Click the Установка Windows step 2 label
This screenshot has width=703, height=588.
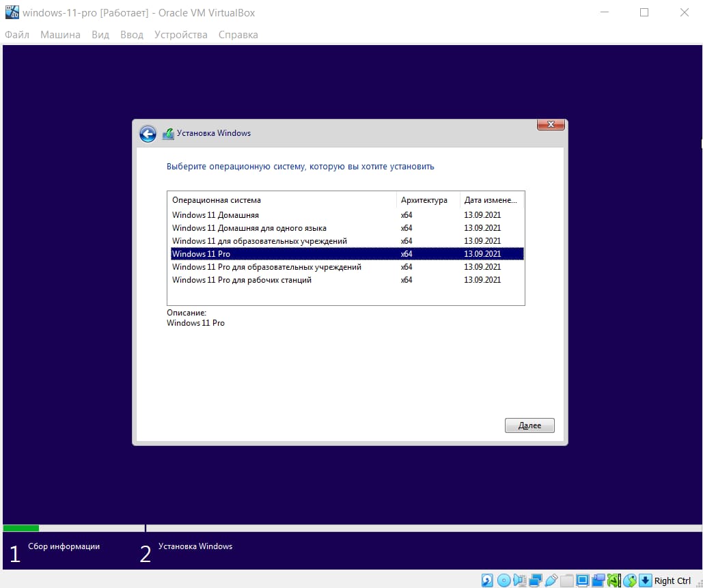[195, 546]
